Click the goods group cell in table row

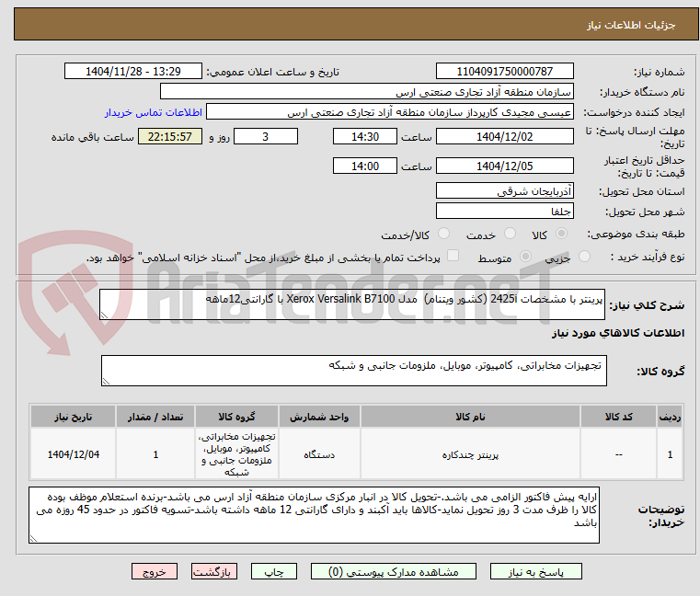[x=236, y=454]
